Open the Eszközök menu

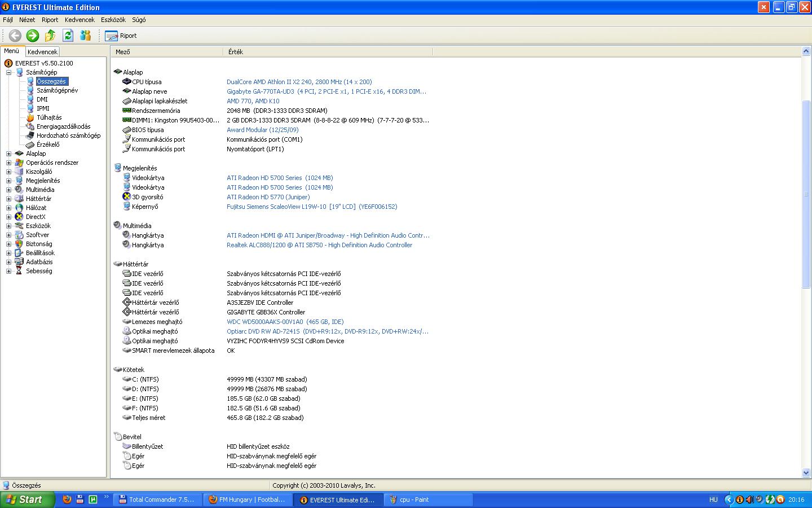pyautogui.click(x=113, y=20)
